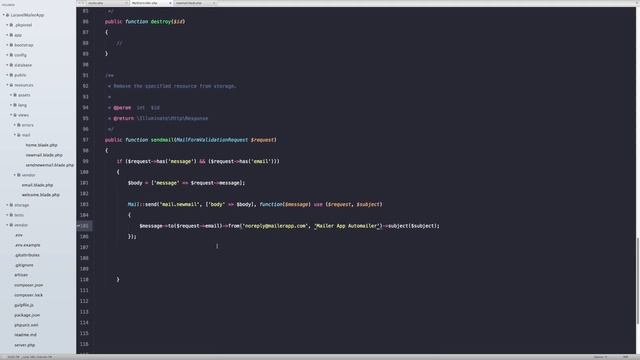The image size is (640, 360).
Task: Click 'Mailer App Automailer' string on line 105
Action: click(x=347, y=226)
